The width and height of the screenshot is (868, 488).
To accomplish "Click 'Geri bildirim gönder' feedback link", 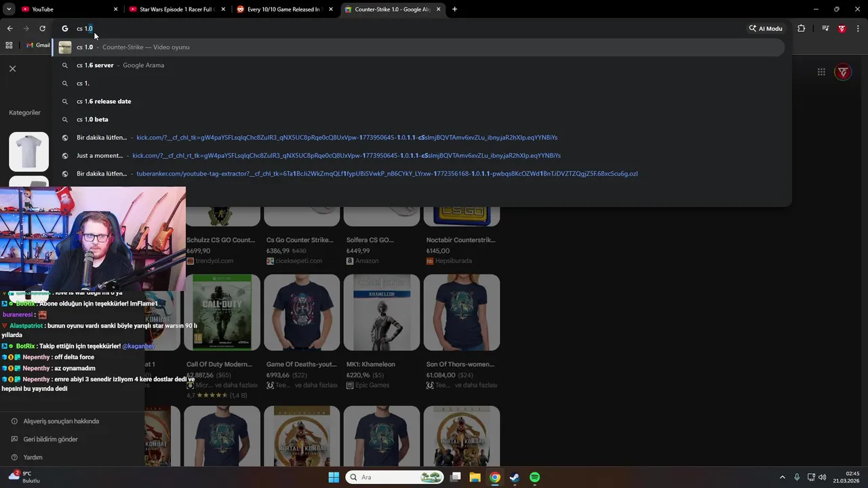I will [x=51, y=439].
